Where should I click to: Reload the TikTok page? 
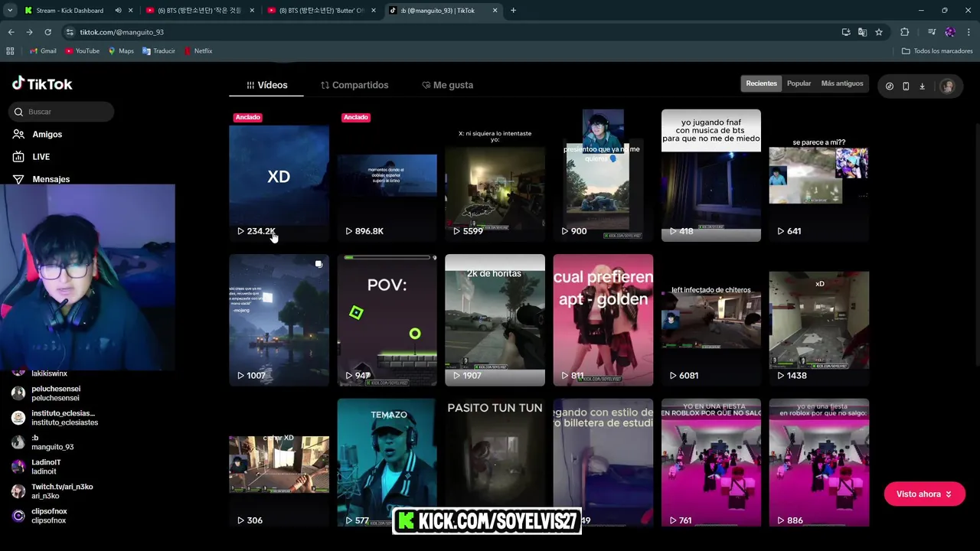coord(47,32)
